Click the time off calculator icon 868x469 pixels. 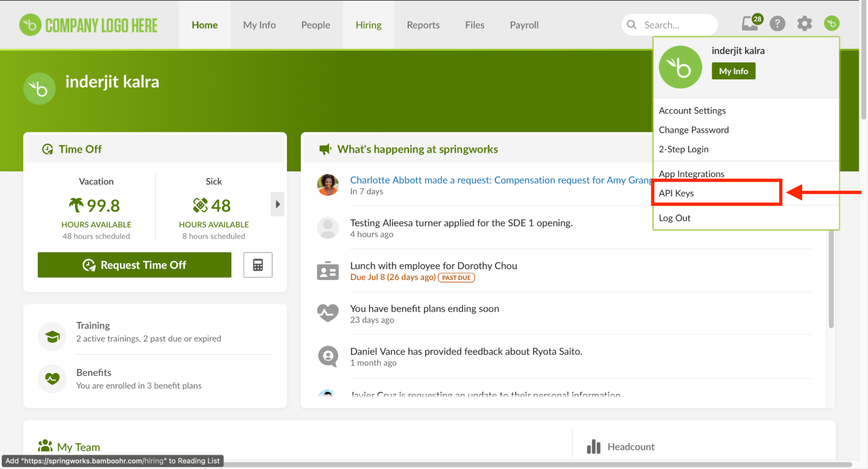258,265
